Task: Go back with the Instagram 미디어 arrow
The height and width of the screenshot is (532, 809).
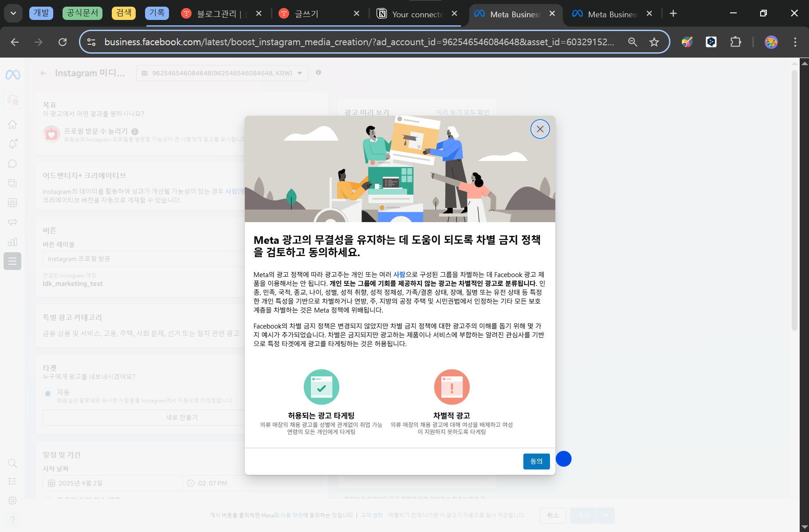Action: [43, 73]
